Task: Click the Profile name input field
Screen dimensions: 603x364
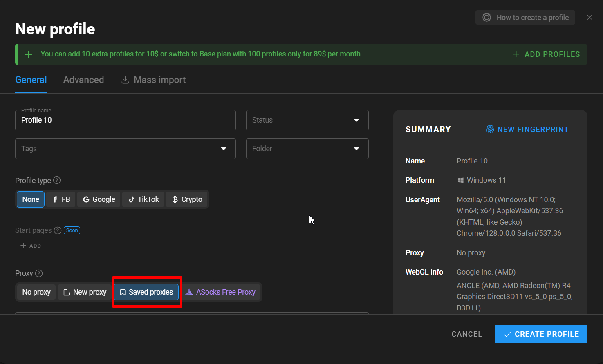Action: (x=125, y=120)
